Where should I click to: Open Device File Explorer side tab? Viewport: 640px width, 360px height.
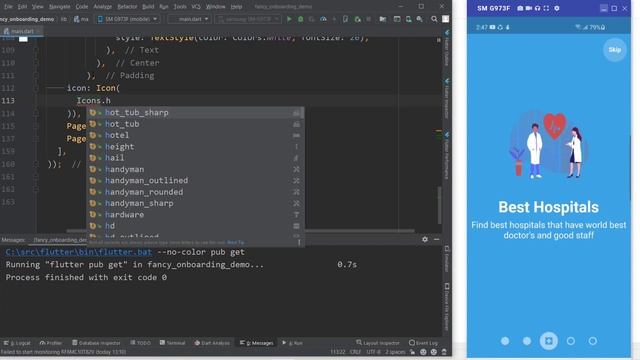pyautogui.click(x=447, y=307)
